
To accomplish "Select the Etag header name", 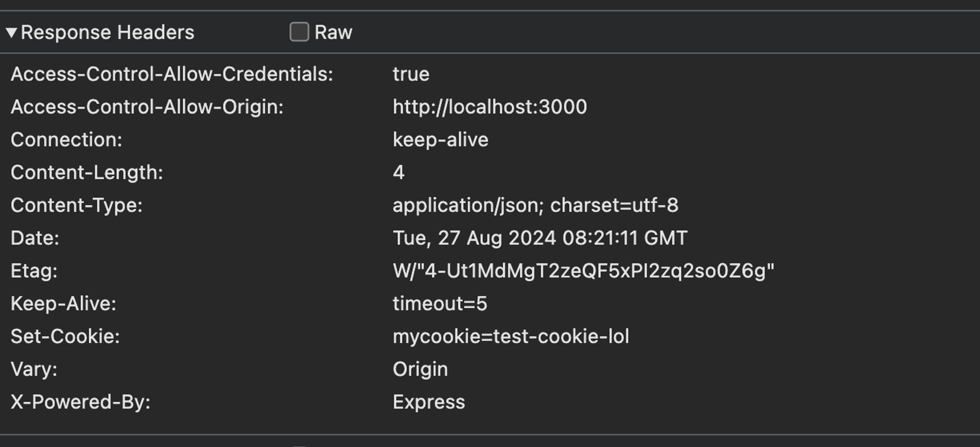I will click(x=34, y=271).
